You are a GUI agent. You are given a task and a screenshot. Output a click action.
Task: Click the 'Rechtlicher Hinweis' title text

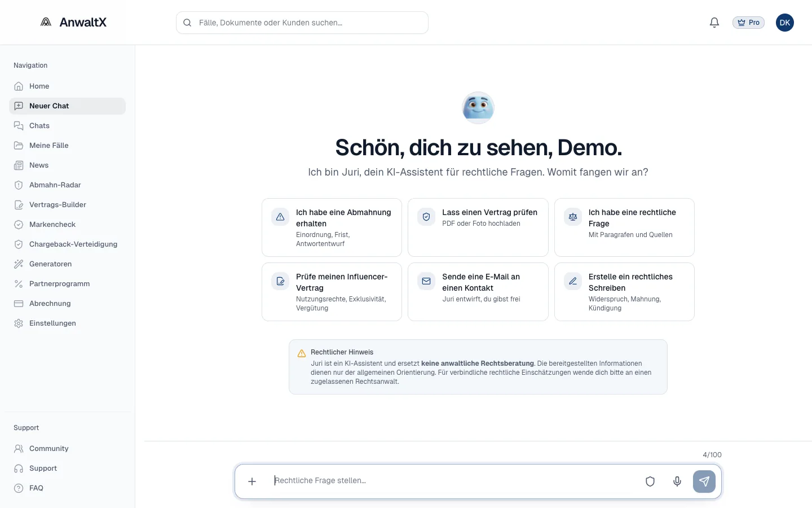(x=342, y=352)
